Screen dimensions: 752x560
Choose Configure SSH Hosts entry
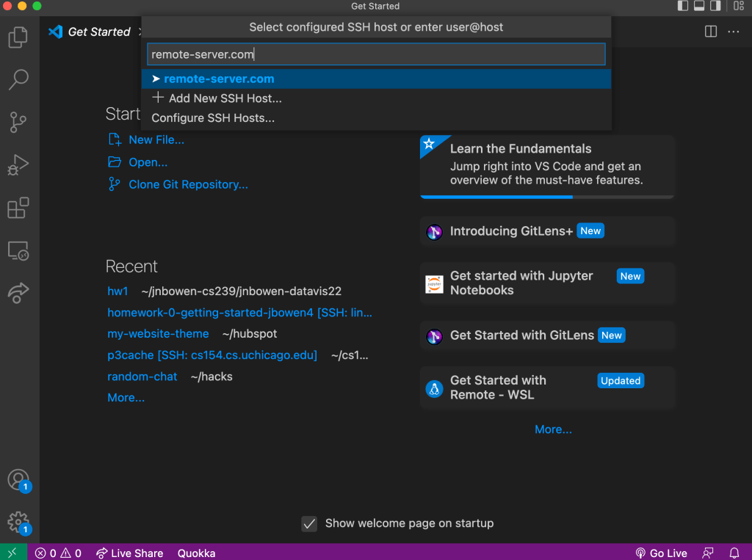(213, 118)
